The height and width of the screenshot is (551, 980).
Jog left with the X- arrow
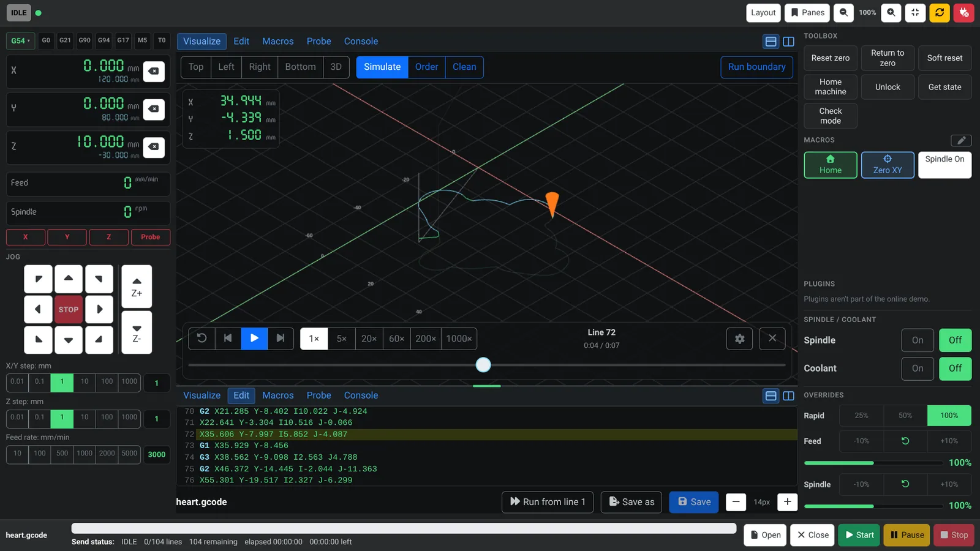pyautogui.click(x=38, y=309)
